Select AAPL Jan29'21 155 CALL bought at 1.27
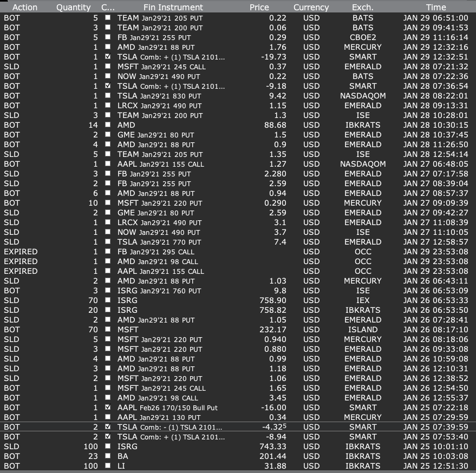This screenshot has height=473, width=476. coord(161,164)
